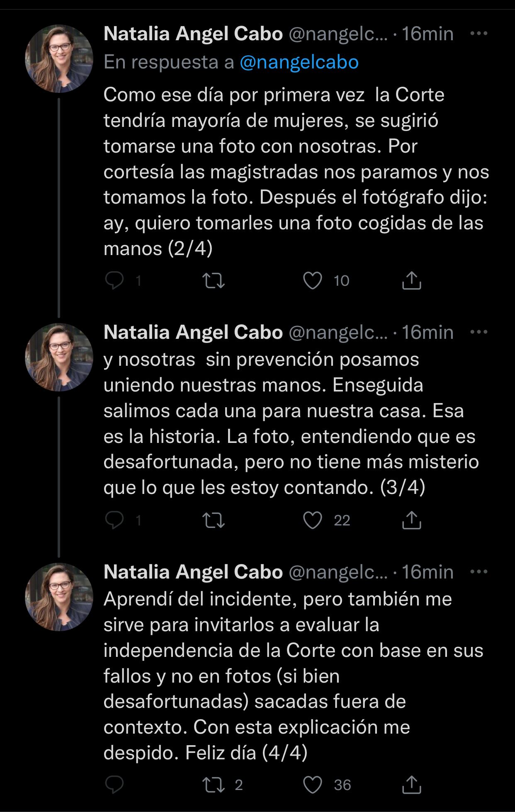Open more options on the (2/4) tweet
This screenshot has height=812, width=515.
point(479,34)
